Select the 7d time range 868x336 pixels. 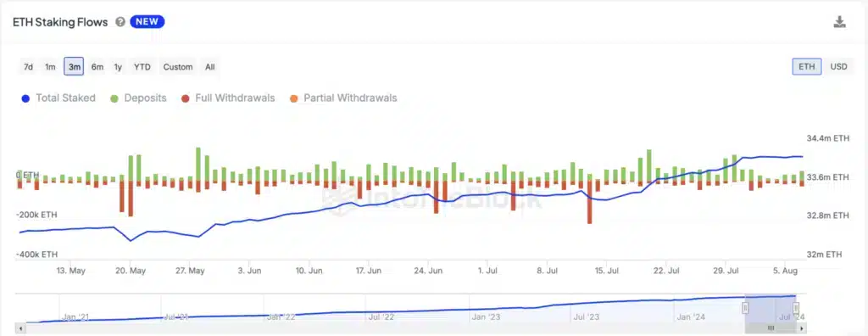click(28, 67)
